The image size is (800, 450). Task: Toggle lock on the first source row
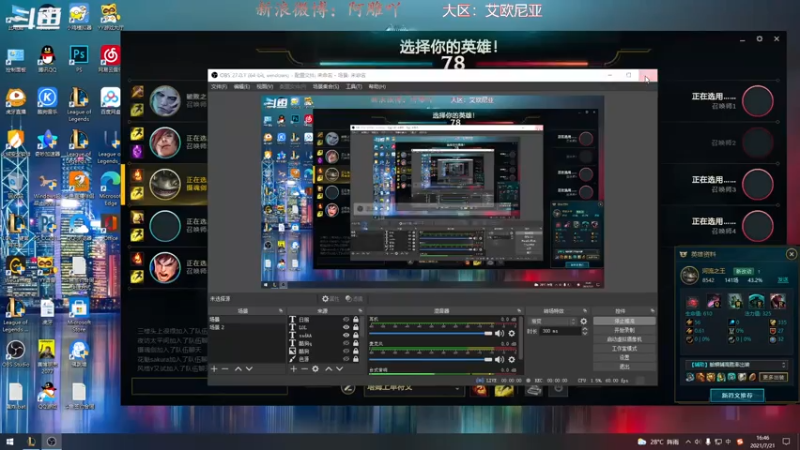[356, 319]
